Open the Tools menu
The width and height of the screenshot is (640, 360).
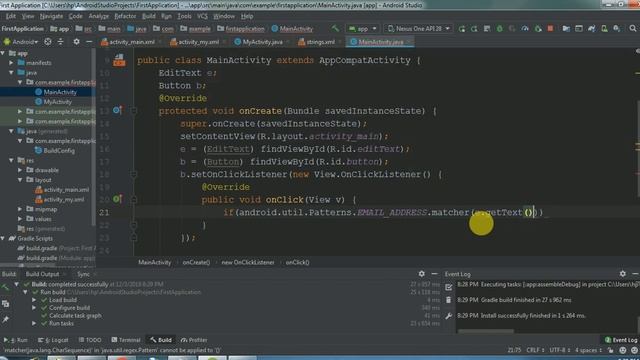tap(184, 16)
